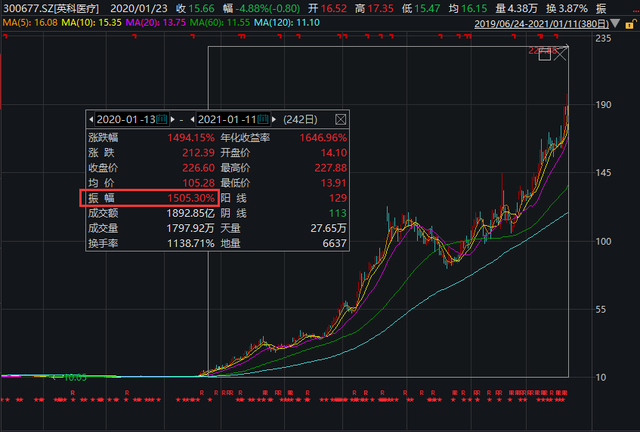This screenshot has height=432, width=640.
Task: Open the start date calendar picker
Action: (160, 119)
